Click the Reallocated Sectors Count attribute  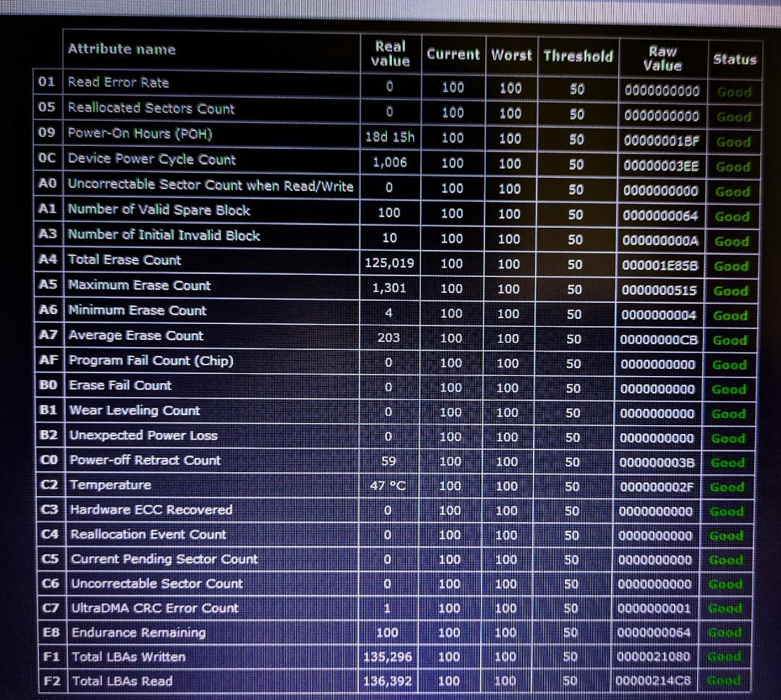tap(151, 108)
